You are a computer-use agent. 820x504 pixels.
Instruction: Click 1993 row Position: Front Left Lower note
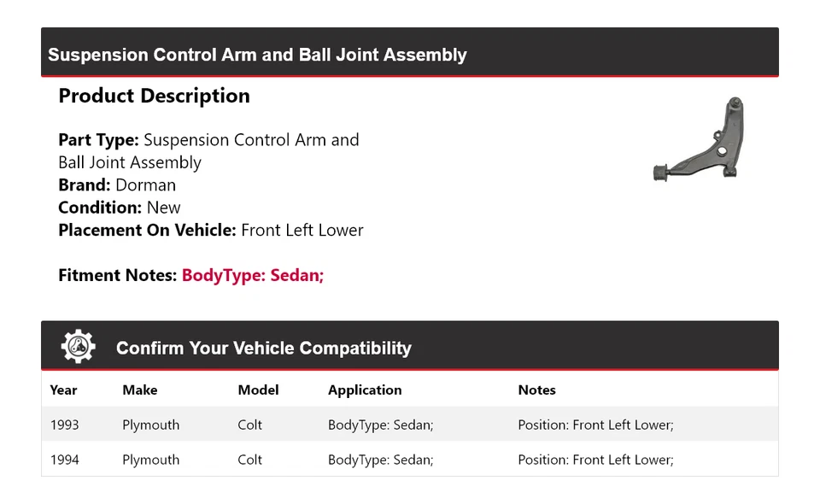point(595,425)
